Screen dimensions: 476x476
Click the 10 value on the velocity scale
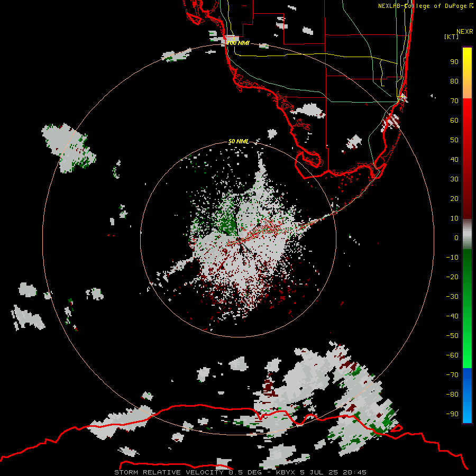[454, 218]
